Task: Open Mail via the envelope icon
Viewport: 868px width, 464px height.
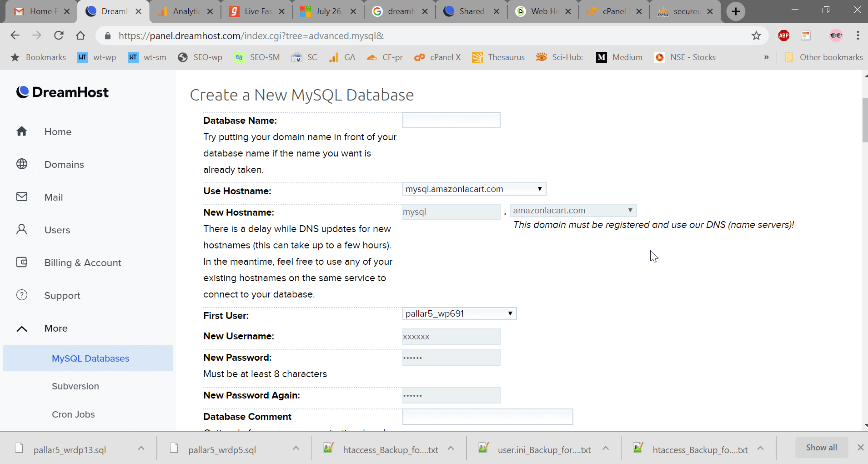Action: coord(22,197)
